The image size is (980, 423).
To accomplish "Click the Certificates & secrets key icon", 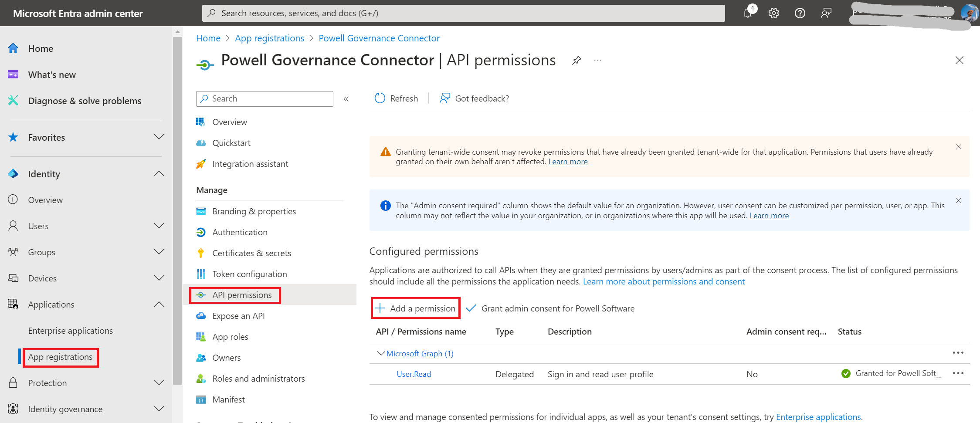I will click(x=200, y=253).
